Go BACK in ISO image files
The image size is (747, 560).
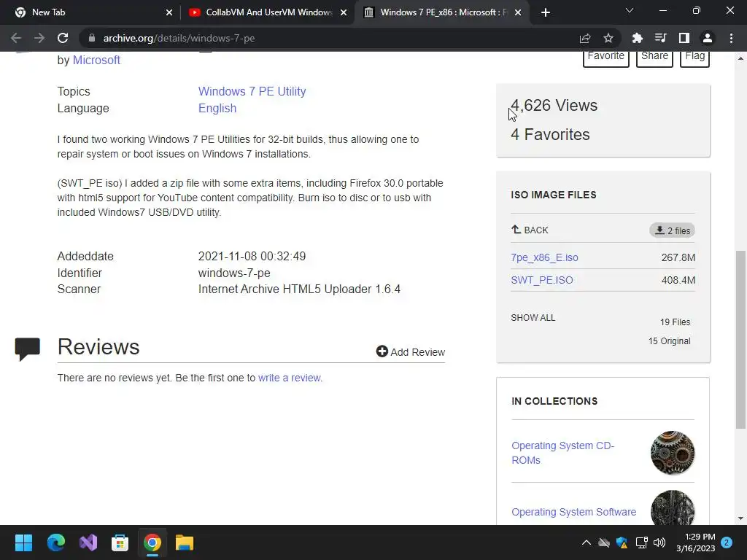click(x=530, y=230)
